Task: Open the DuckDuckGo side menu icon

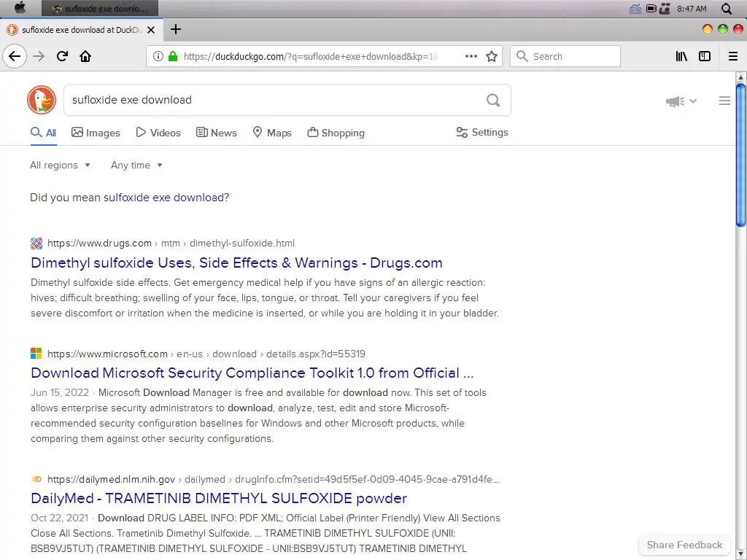Action: coord(724,101)
